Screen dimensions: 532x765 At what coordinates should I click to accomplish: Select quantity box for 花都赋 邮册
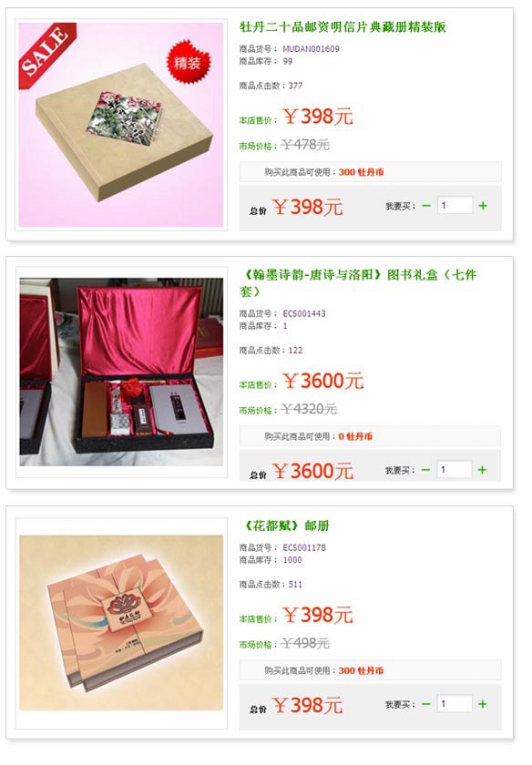[x=455, y=703]
